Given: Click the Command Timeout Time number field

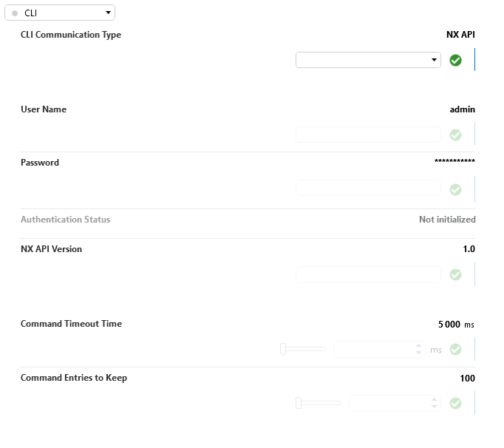Looking at the screenshot, I should pos(379,349).
